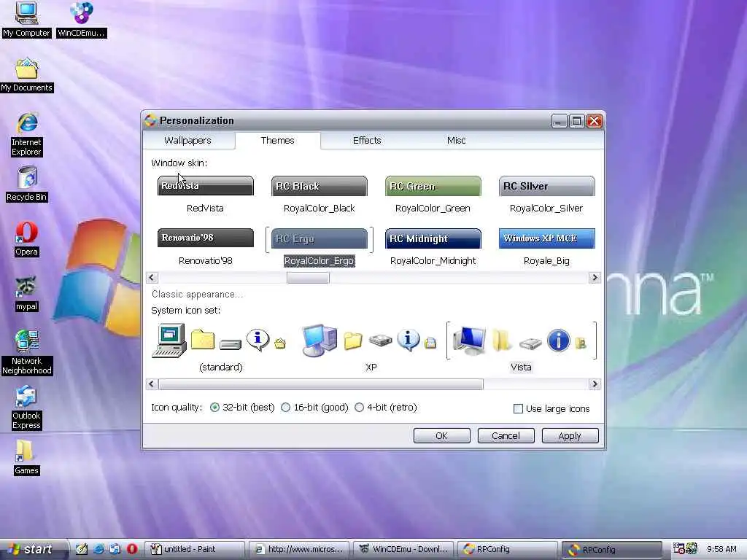
Task: Click the Apply button
Action: pyautogui.click(x=570, y=436)
